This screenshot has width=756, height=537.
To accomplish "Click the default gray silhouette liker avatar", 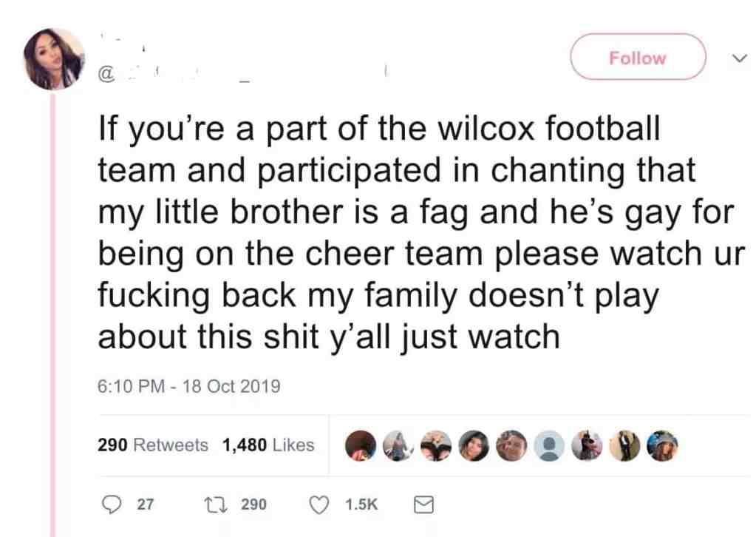I will click(548, 445).
